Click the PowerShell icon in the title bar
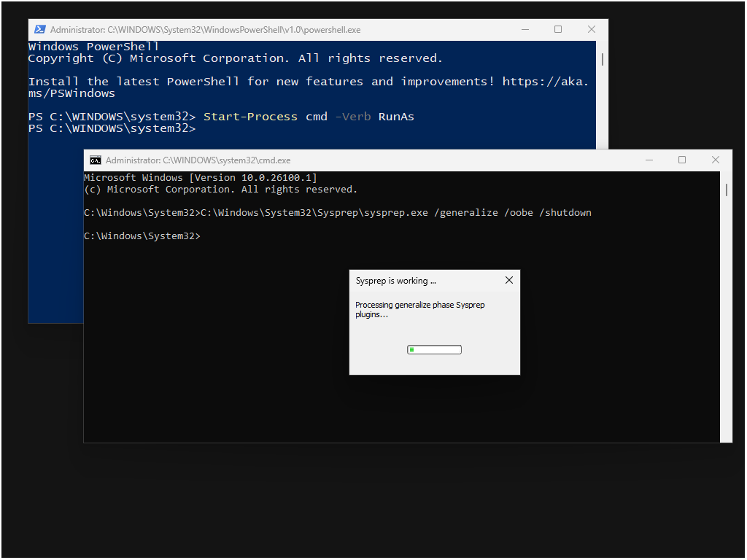This screenshot has width=747, height=560. pos(39,29)
